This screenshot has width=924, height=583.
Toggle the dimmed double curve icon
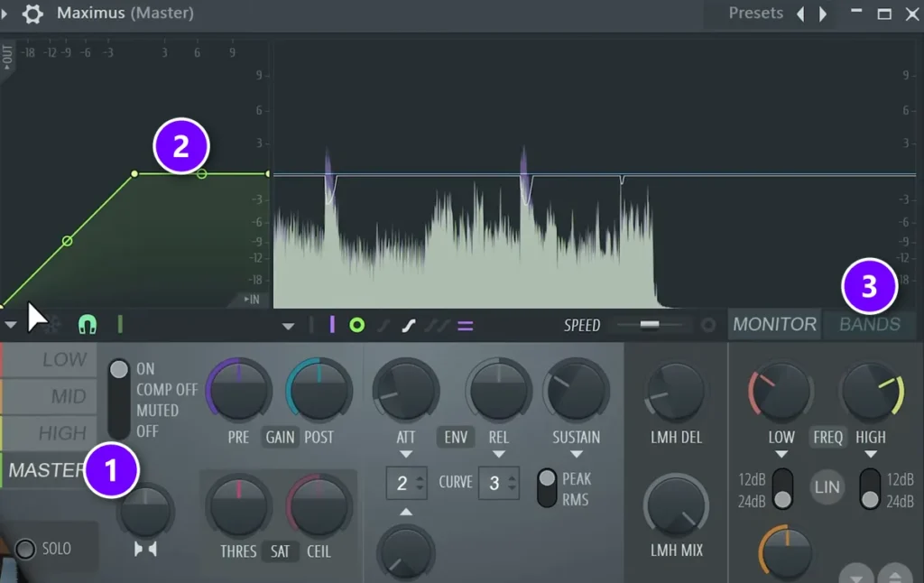(x=437, y=326)
